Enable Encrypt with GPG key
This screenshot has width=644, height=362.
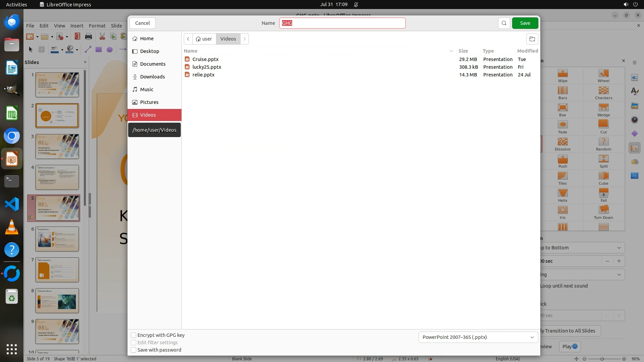pos(133,335)
